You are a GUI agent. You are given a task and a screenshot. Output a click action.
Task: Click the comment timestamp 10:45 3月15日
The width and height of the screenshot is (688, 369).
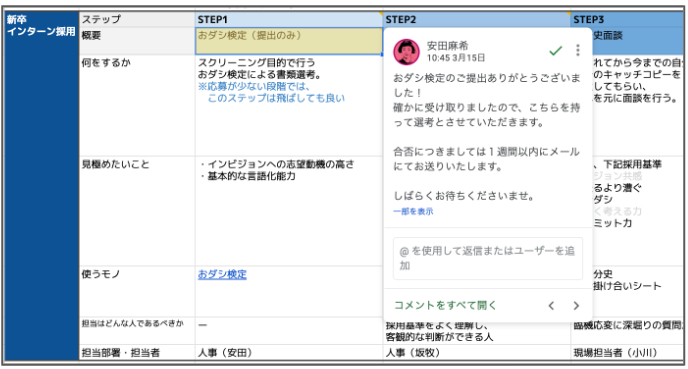tap(456, 58)
